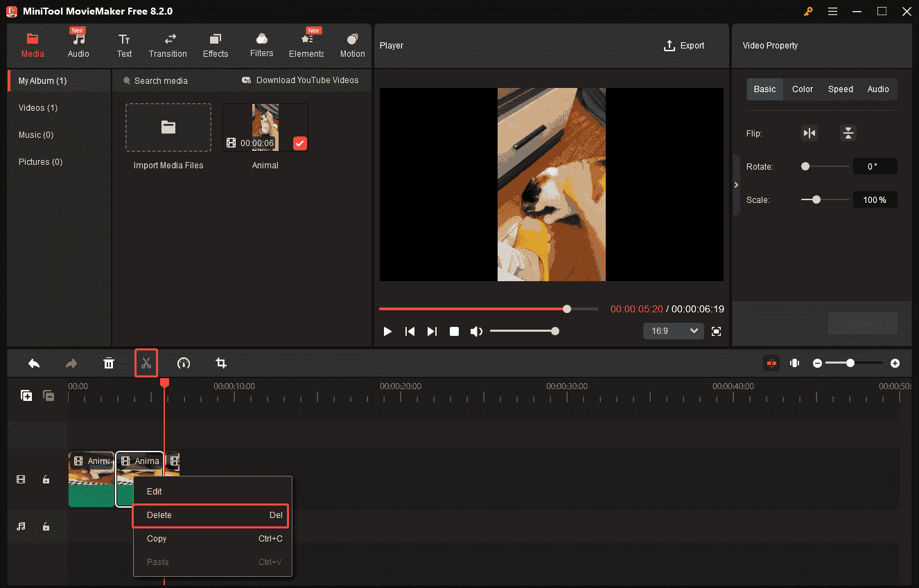Viewport: 919px width, 588px height.
Task: Open the Media tab
Action: pos(33,46)
